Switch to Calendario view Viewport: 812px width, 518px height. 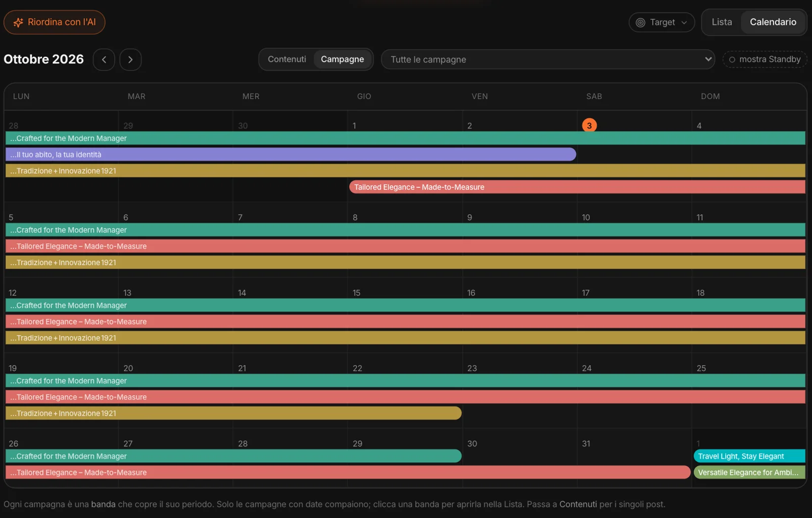(773, 22)
